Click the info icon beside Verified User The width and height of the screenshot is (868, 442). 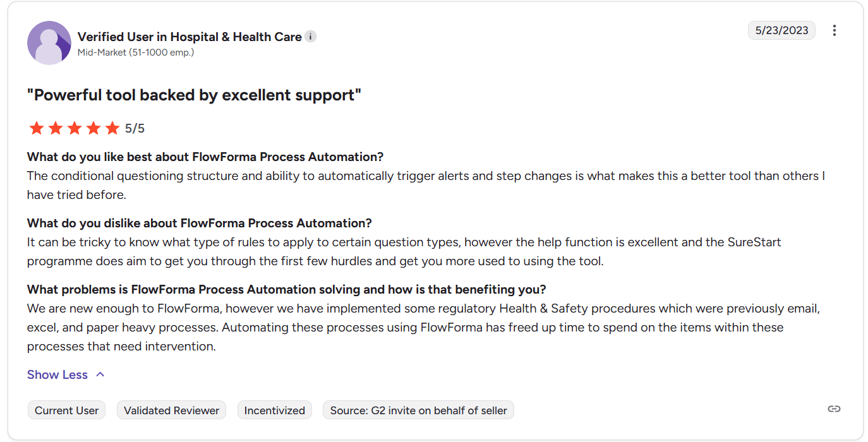click(x=310, y=37)
